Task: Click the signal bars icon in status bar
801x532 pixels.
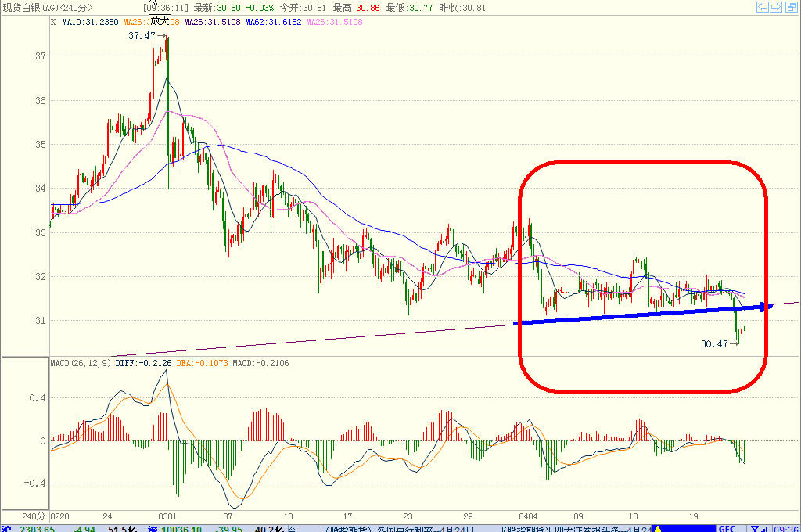Action: [x=765, y=528]
